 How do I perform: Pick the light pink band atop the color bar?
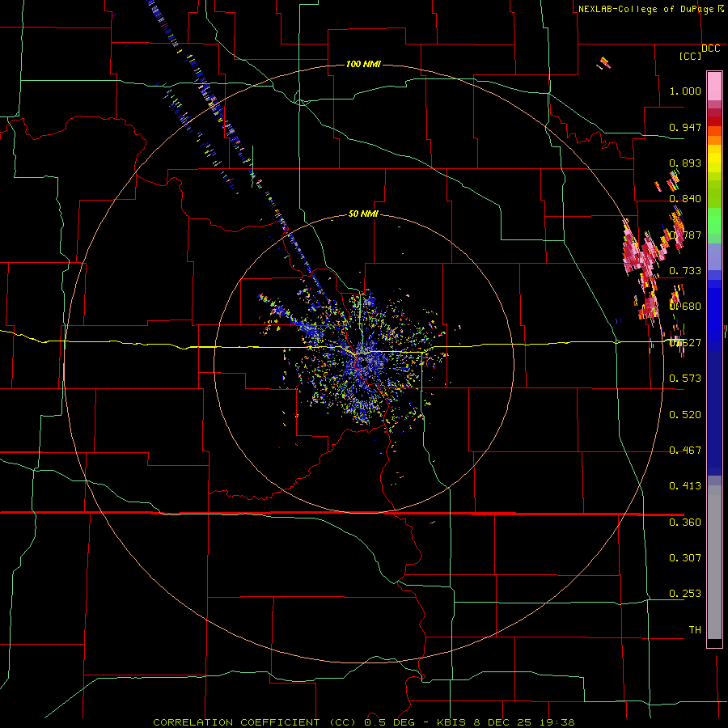click(714, 87)
